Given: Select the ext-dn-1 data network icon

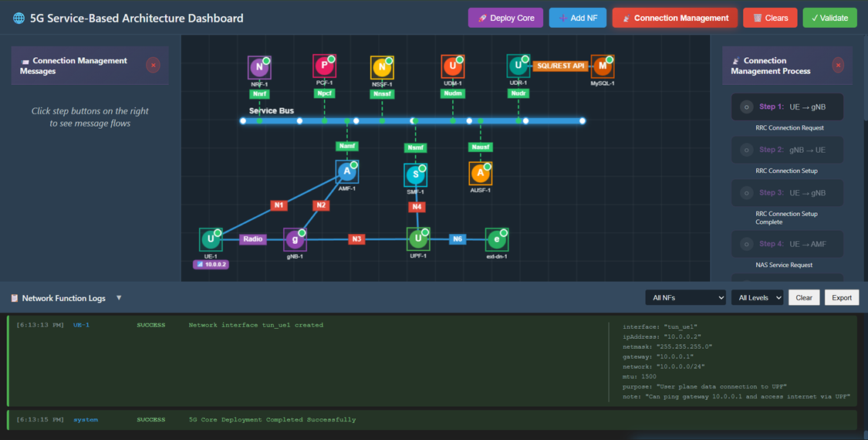Looking at the screenshot, I should [496, 240].
